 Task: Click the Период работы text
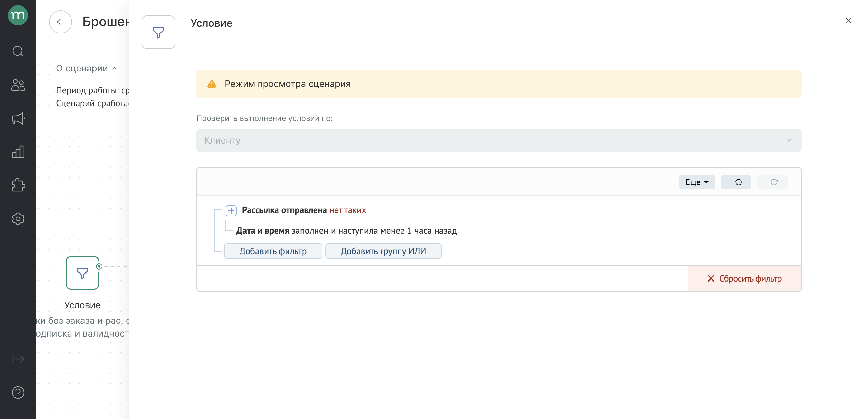[92, 90]
